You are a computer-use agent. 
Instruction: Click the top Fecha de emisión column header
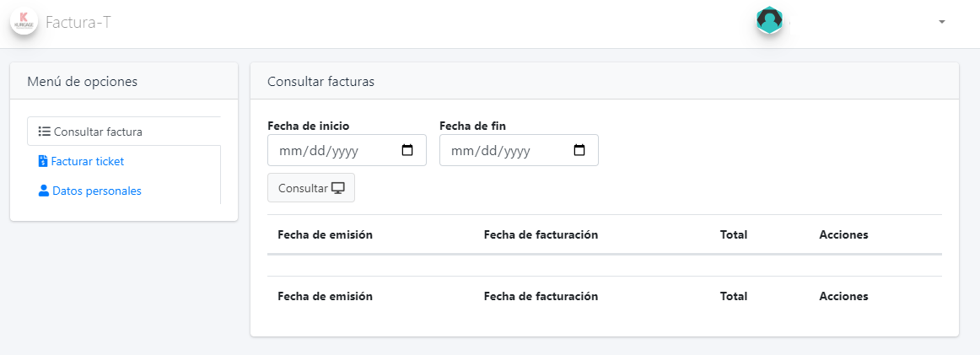[x=325, y=234]
